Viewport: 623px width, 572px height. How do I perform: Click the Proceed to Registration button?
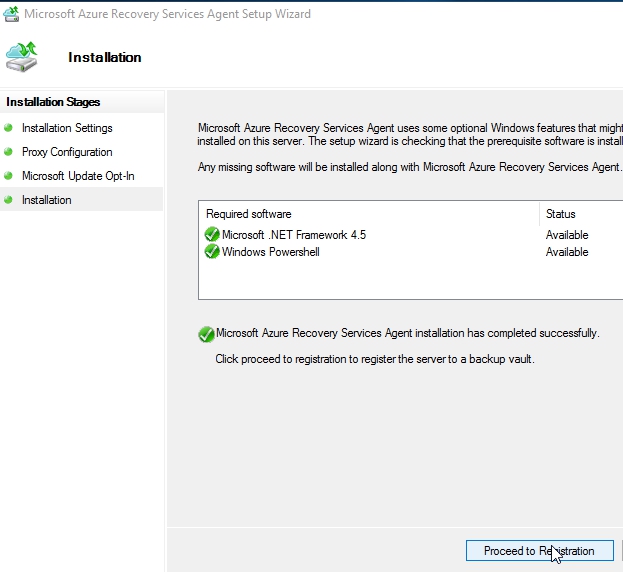tap(540, 551)
